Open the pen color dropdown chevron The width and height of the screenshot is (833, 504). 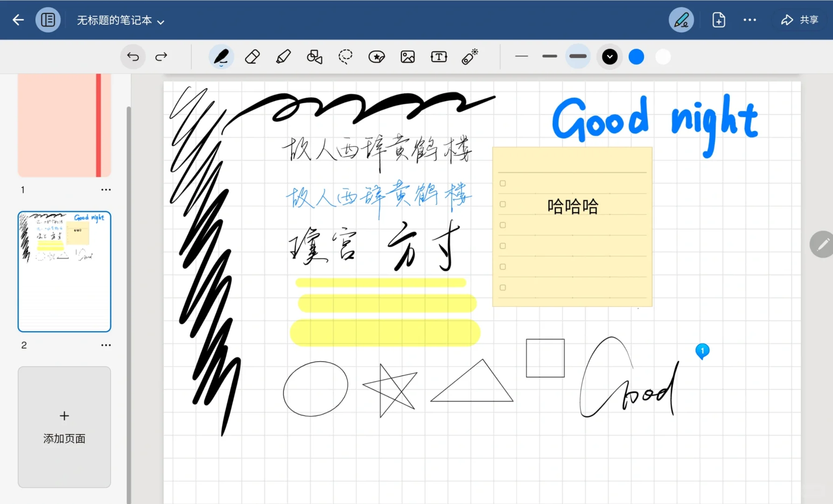coord(609,56)
